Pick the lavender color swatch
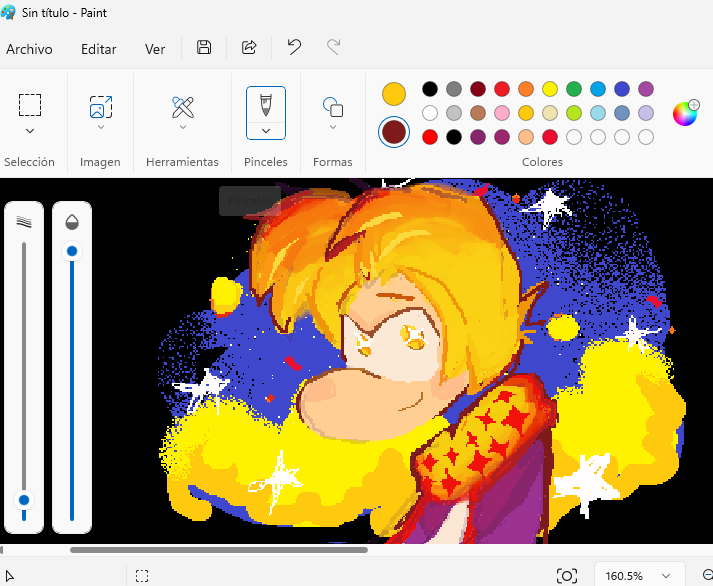The image size is (713, 586). pos(646,113)
